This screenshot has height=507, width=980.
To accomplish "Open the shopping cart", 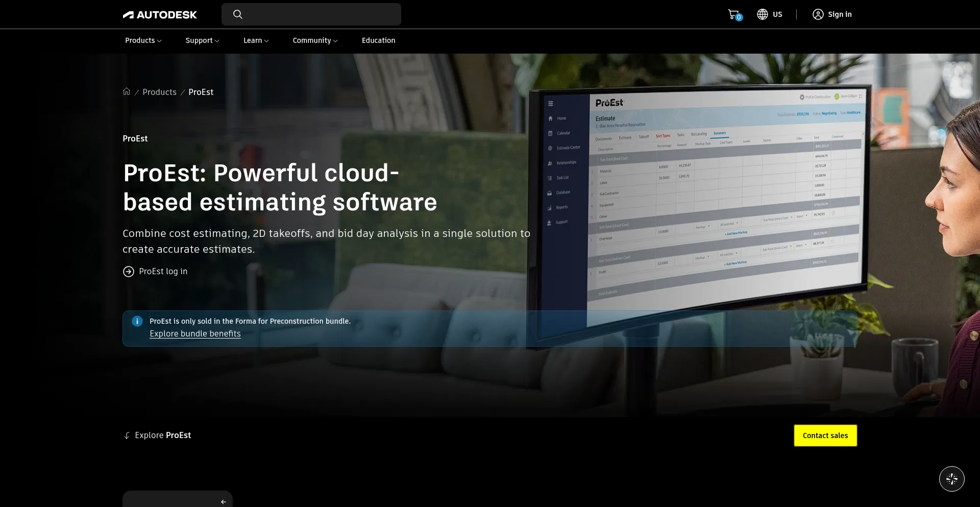I will coord(734,15).
